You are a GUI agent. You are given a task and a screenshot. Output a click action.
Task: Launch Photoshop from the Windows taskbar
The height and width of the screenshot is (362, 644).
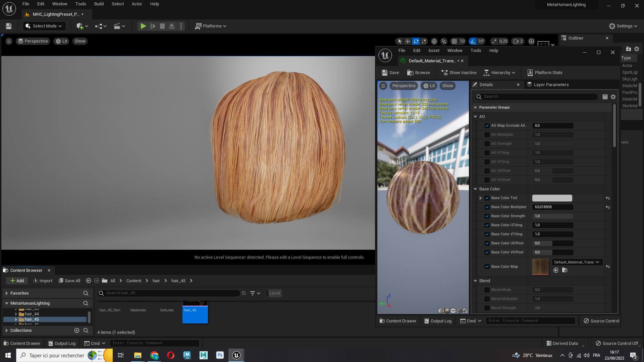tap(220, 355)
